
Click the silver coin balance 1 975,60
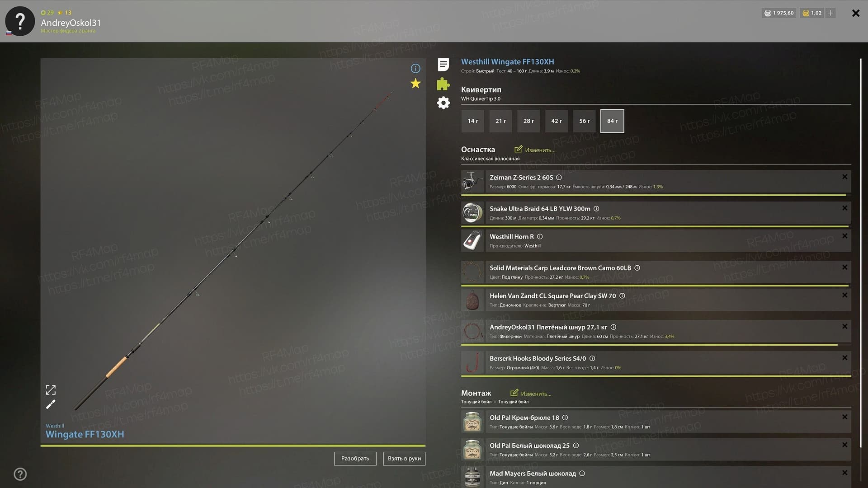pos(779,13)
